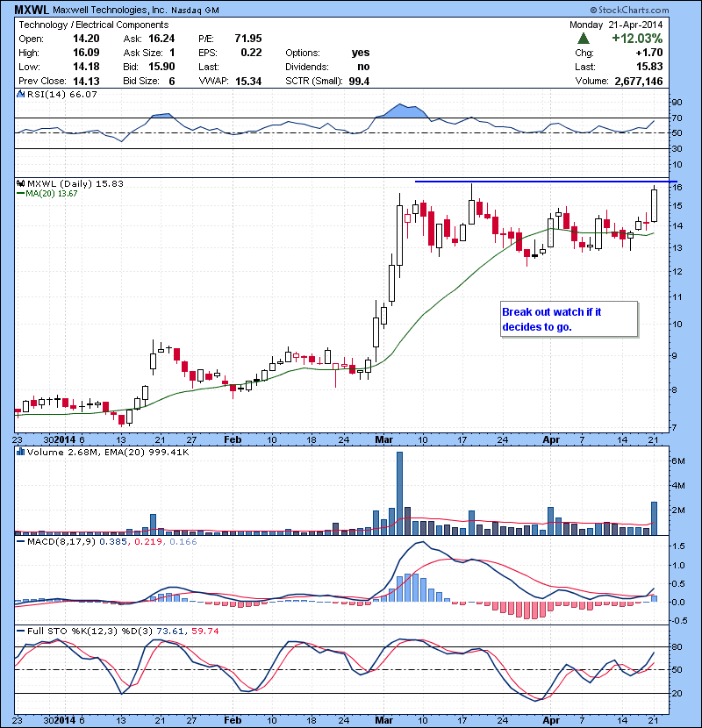Viewport: 702px width, 728px height.
Task: Click the EMA(20) 999.41K volume legend
Action: tap(147, 453)
